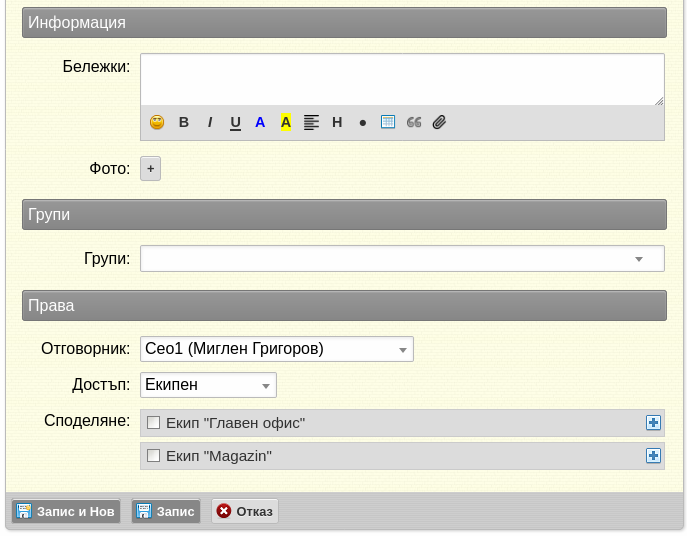This screenshot has width=687, height=536.
Task: Open the Групи dropdown list
Action: 402,259
